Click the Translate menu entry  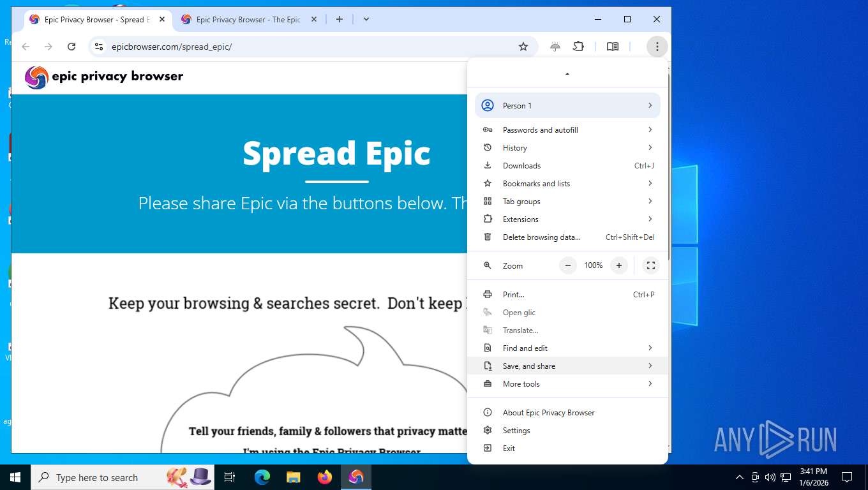[x=567, y=330]
